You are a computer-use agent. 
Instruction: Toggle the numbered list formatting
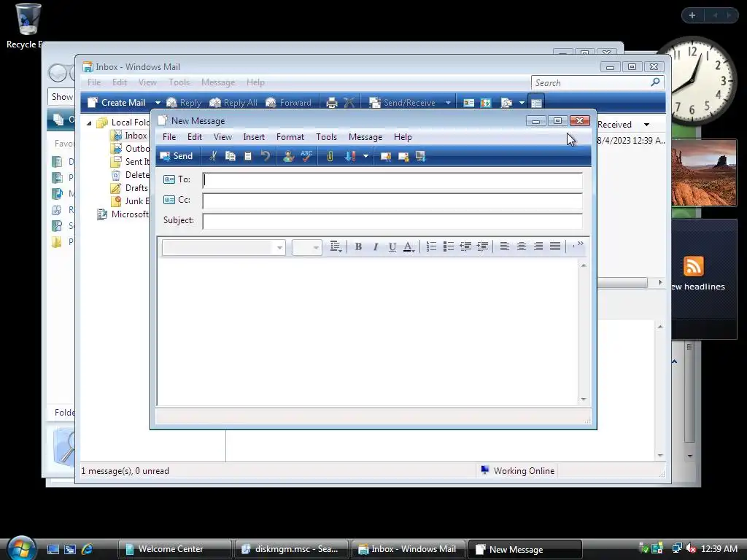tap(431, 246)
